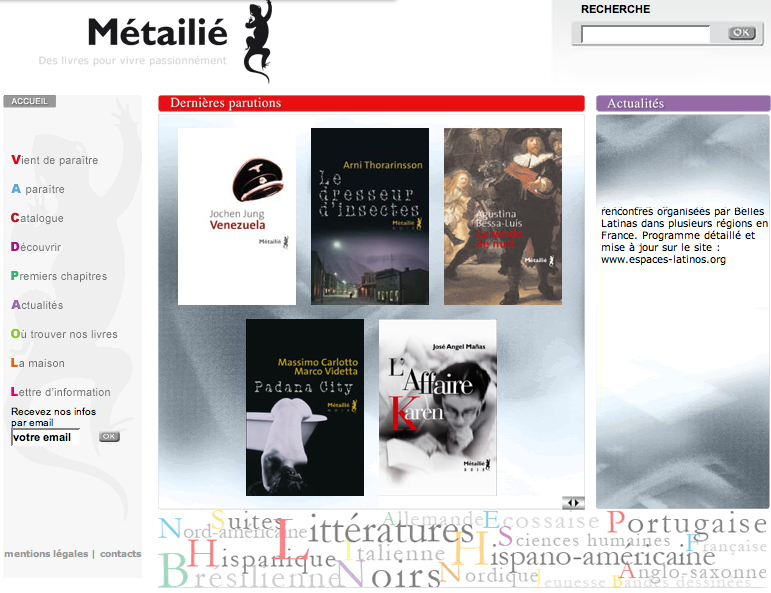The height and width of the screenshot is (593, 771).
Task: Click the 'Des livres pour vivre passionnément' tagline
Action: pos(132,60)
